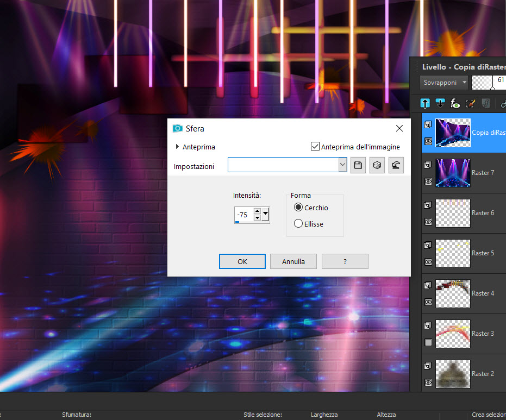Hide the Raster 7 layer with eye icon
506x420 pixels.
coord(428,181)
